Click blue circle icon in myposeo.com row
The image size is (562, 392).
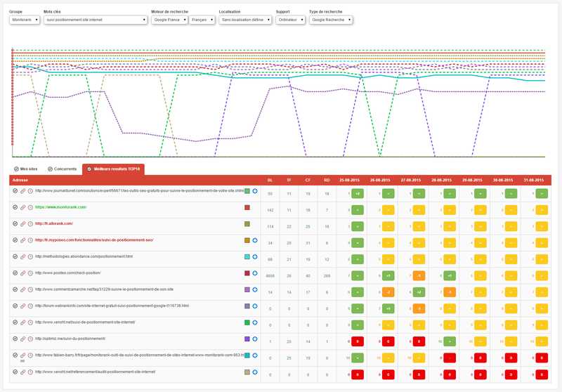pyautogui.click(x=255, y=240)
